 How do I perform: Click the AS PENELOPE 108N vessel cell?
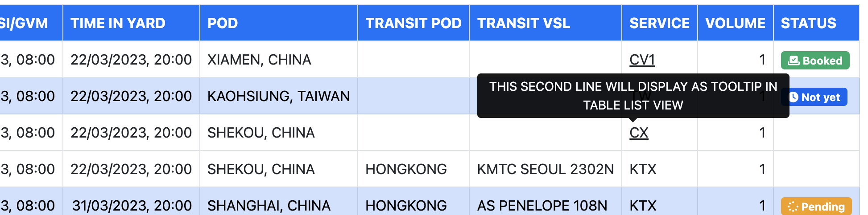coord(542,206)
